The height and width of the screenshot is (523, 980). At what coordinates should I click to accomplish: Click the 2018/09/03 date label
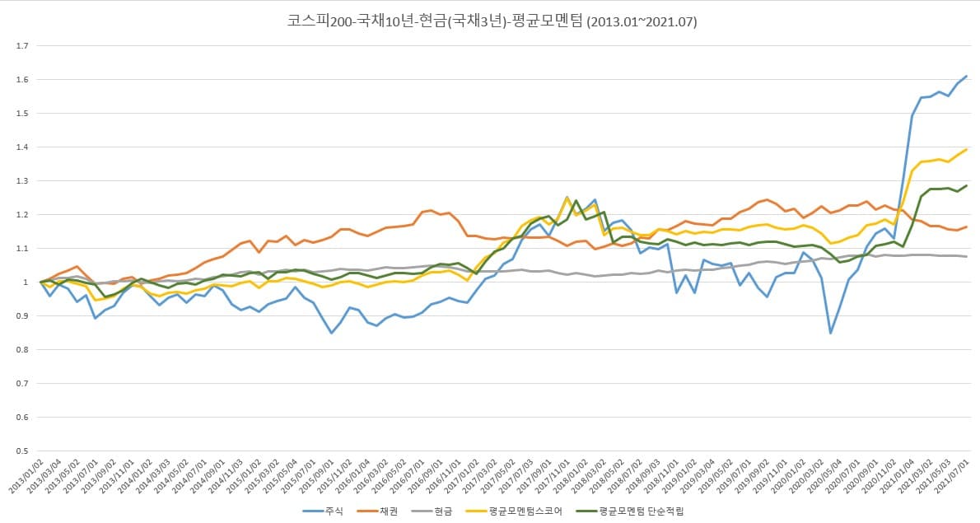tap(644, 476)
